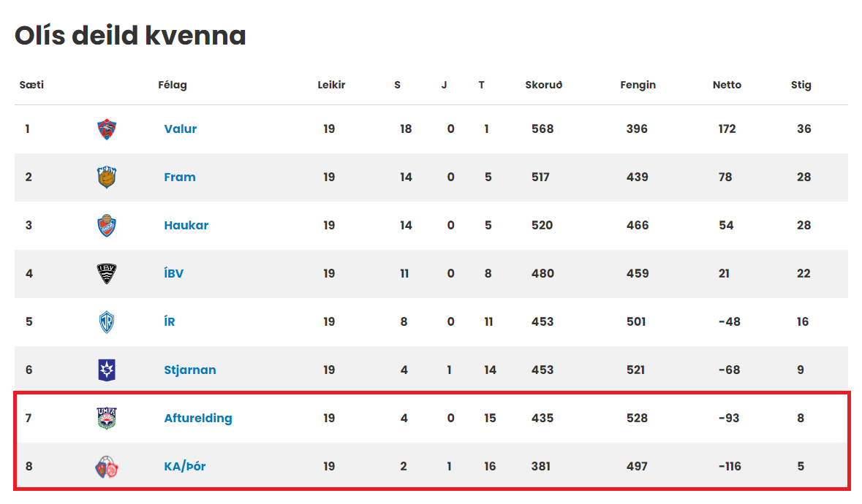Screen dimensions: 862x504
Task: Click the ÍBV club crest icon
Action: coord(107,273)
